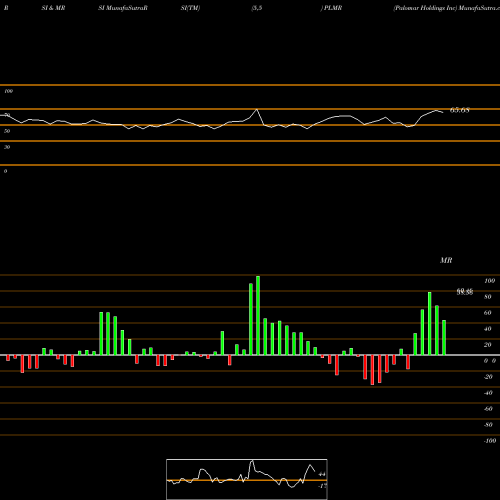Viewport: 500px width, 500px height.
Task: Click the RSI value label 65.65
Action: pos(460,110)
